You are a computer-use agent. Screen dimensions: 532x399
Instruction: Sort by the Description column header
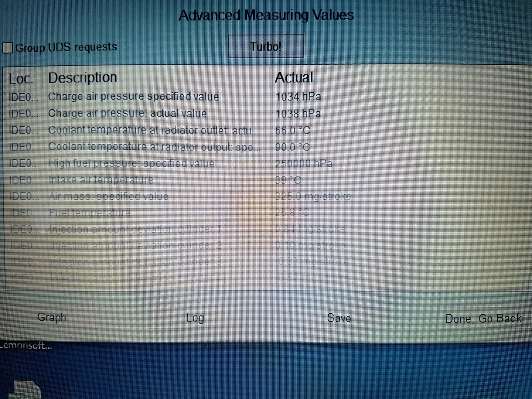tap(83, 78)
